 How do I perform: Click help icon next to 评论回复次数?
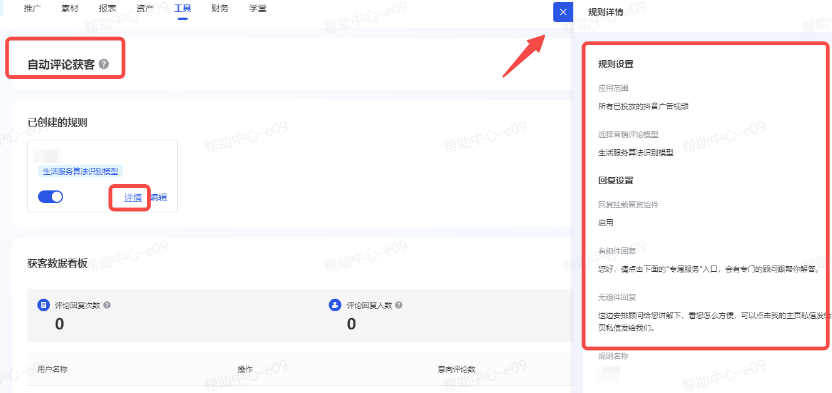click(x=107, y=305)
